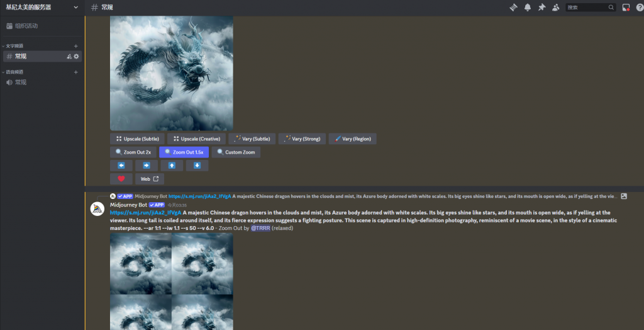
Task: Open 组织活动 events
Action: 42,26
